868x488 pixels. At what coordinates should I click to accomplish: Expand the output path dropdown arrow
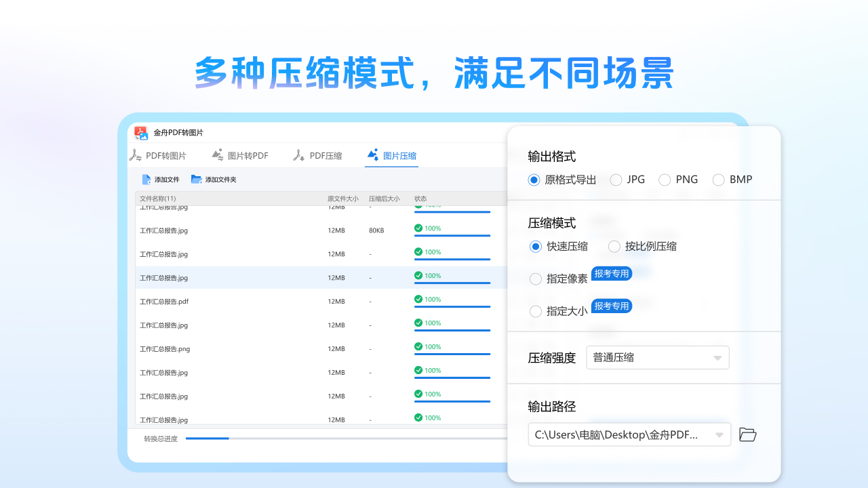tap(719, 434)
